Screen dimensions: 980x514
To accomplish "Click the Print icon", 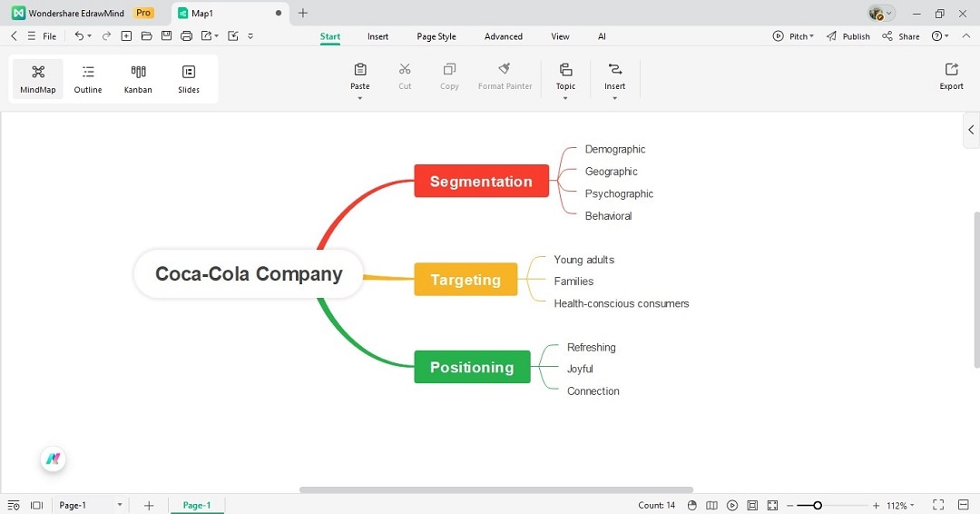I will coord(186,36).
